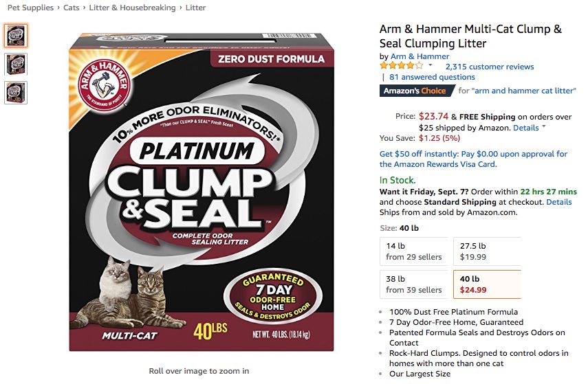Expand the star rating dropdown arrow
The height and width of the screenshot is (384, 588).
pos(431,65)
